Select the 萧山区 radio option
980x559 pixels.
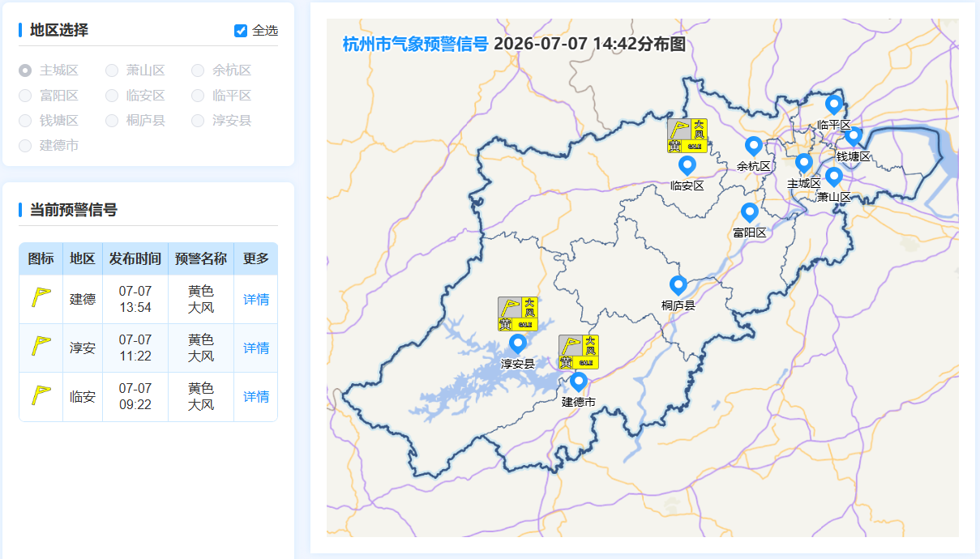(112, 70)
